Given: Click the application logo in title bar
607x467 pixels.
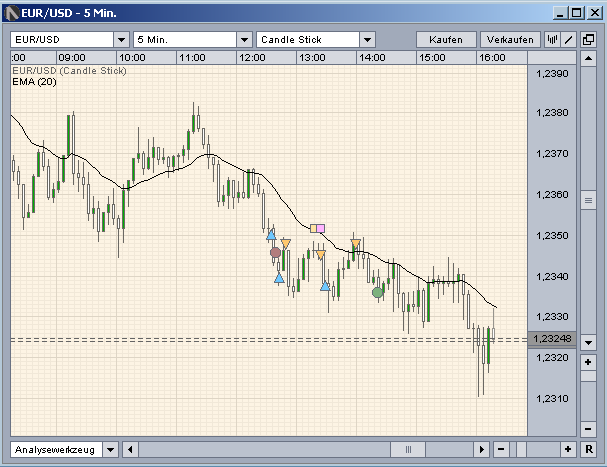Looking at the screenshot, I should (x=11, y=13).
